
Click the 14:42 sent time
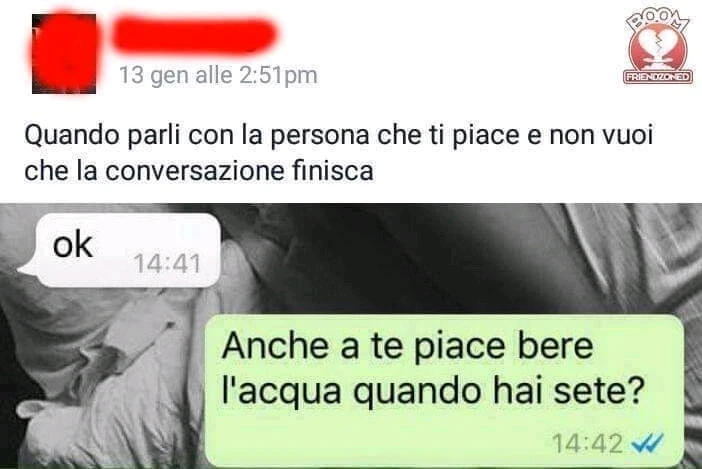587,443
